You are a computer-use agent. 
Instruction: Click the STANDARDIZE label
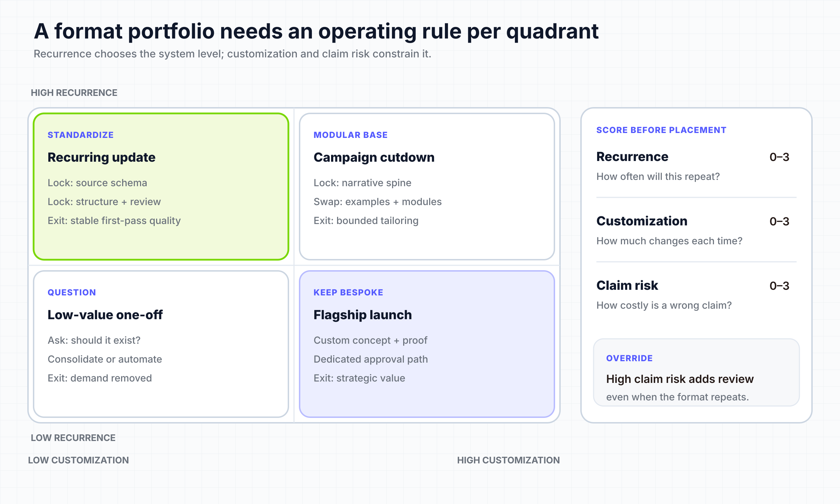[80, 135]
